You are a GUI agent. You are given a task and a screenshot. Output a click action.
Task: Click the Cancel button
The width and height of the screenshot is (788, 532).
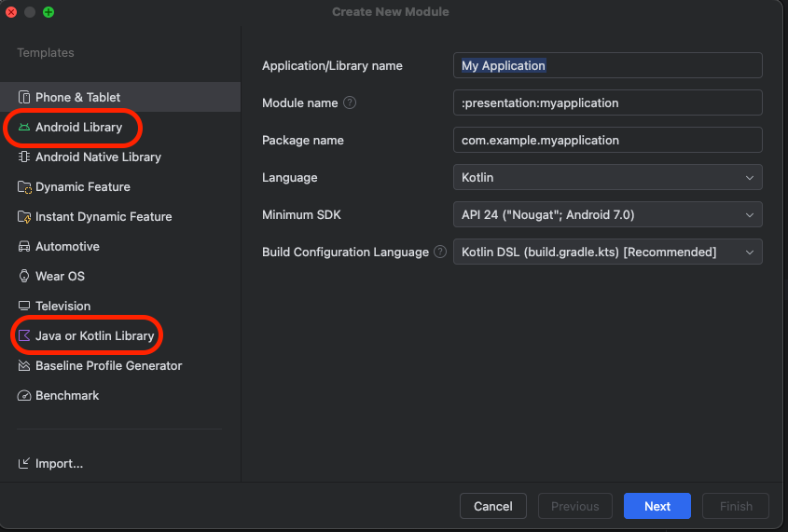pyautogui.click(x=493, y=506)
